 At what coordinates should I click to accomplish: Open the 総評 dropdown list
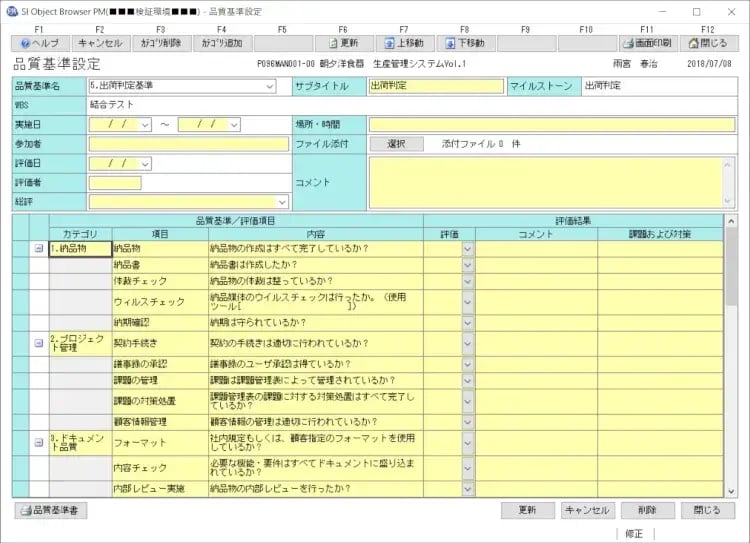pos(282,201)
